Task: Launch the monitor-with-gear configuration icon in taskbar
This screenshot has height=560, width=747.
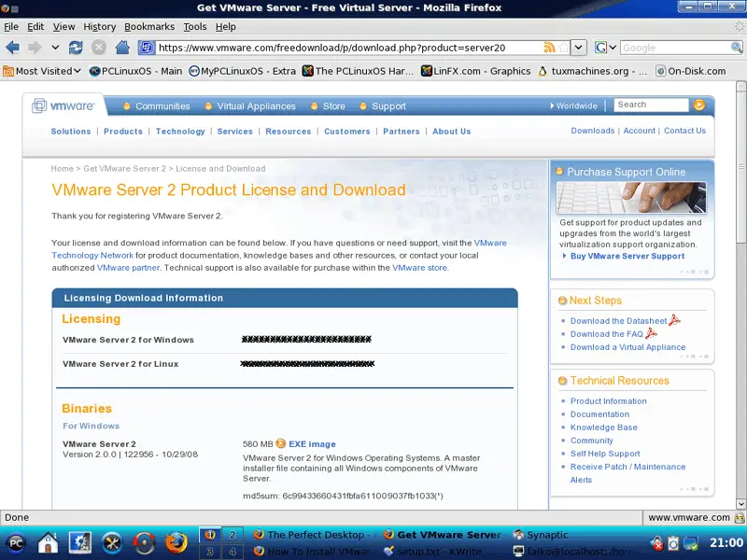Action: [80, 543]
